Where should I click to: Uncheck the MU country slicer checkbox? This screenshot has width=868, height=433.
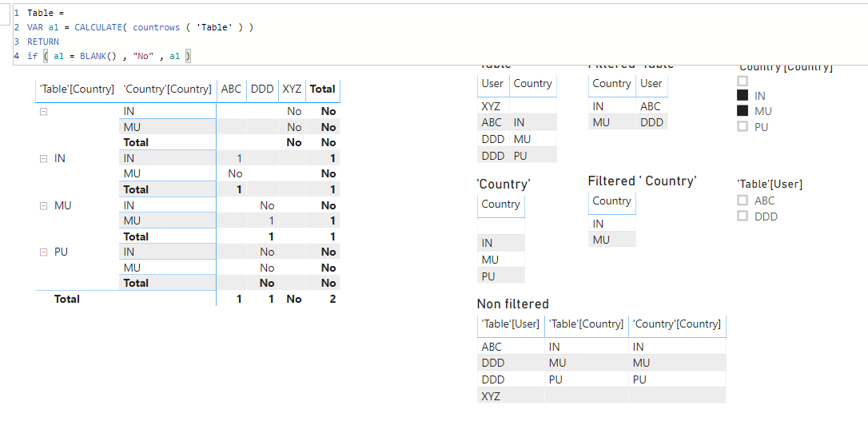coord(743,110)
